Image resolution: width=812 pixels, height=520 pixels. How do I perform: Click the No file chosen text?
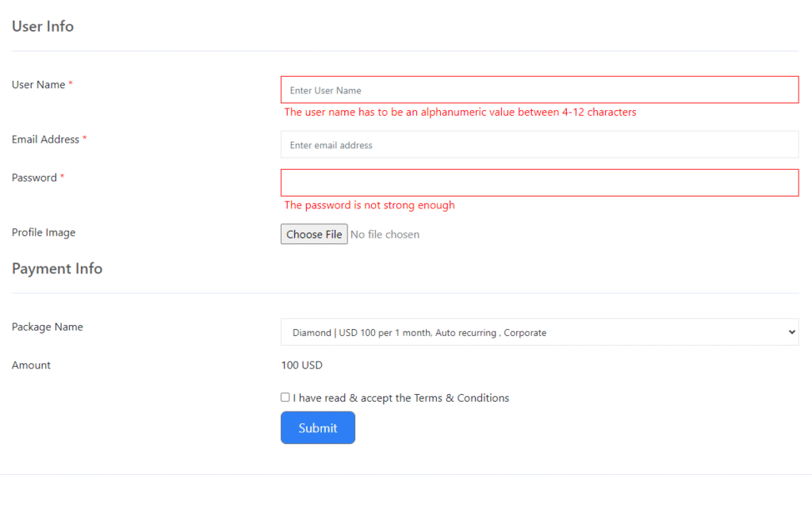coord(385,235)
